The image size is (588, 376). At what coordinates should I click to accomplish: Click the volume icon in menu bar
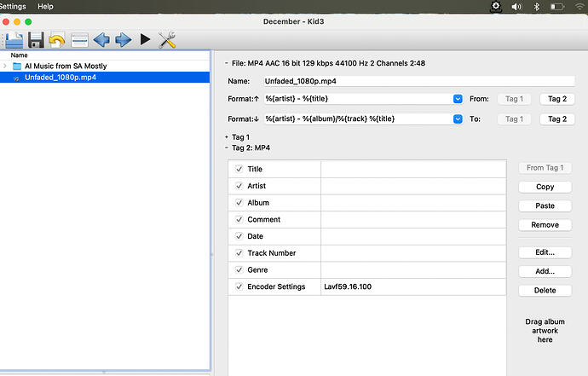click(x=516, y=7)
